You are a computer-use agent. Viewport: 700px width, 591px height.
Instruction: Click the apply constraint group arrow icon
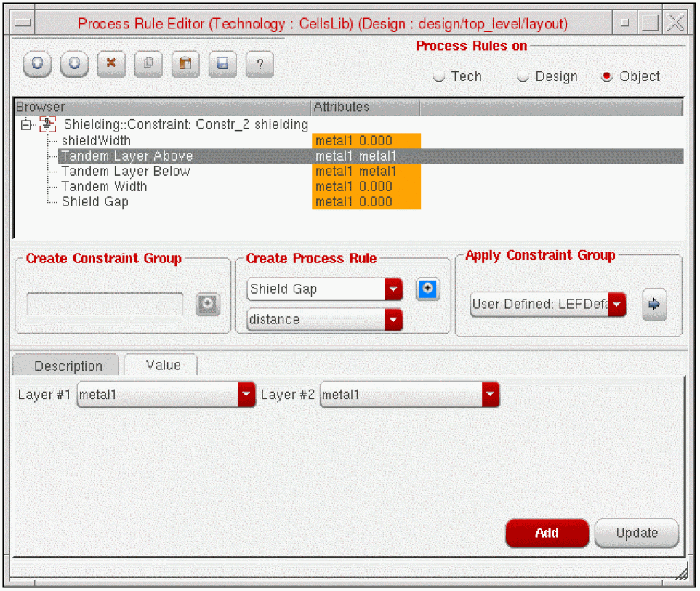(654, 305)
